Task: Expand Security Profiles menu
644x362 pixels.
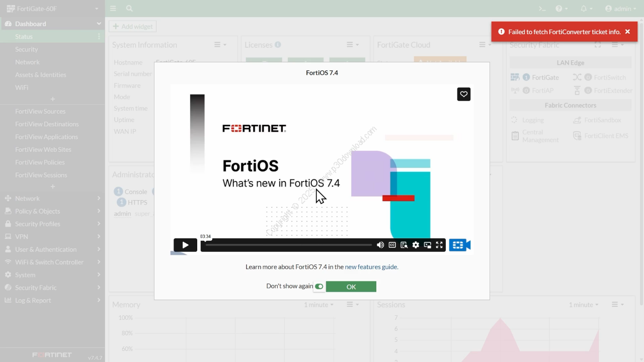Action: coord(52,224)
